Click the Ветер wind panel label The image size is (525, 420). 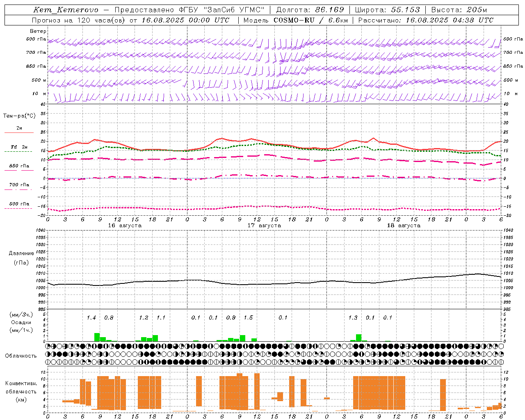[x=38, y=31]
